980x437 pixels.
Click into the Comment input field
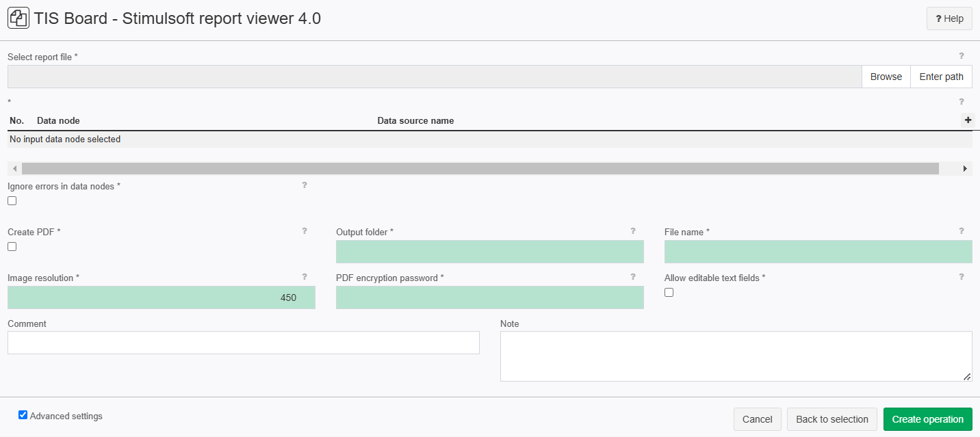(x=244, y=343)
